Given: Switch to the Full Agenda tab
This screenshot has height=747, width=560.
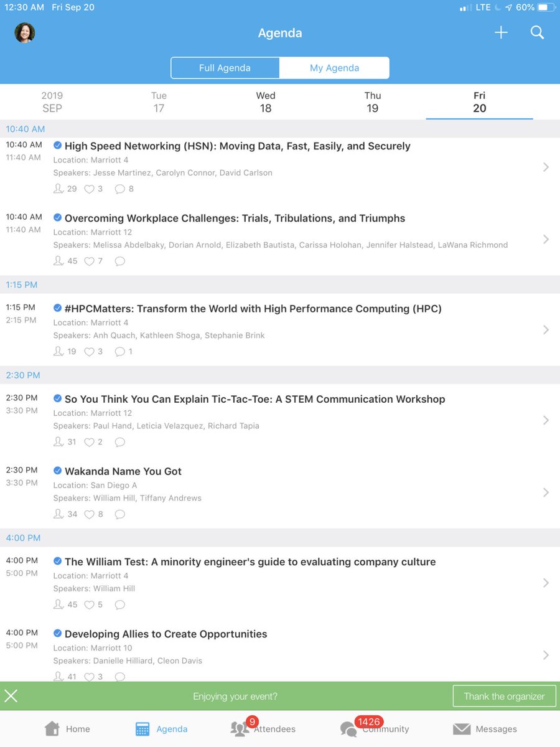Looking at the screenshot, I should coord(225,67).
